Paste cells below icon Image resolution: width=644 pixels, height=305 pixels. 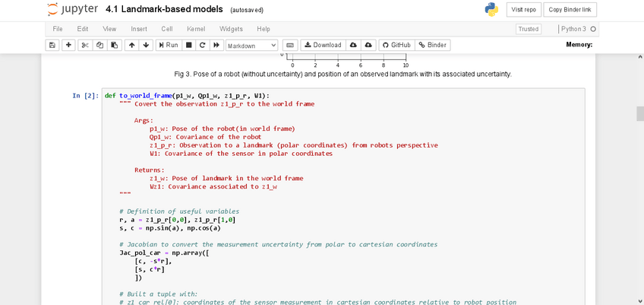tap(115, 45)
